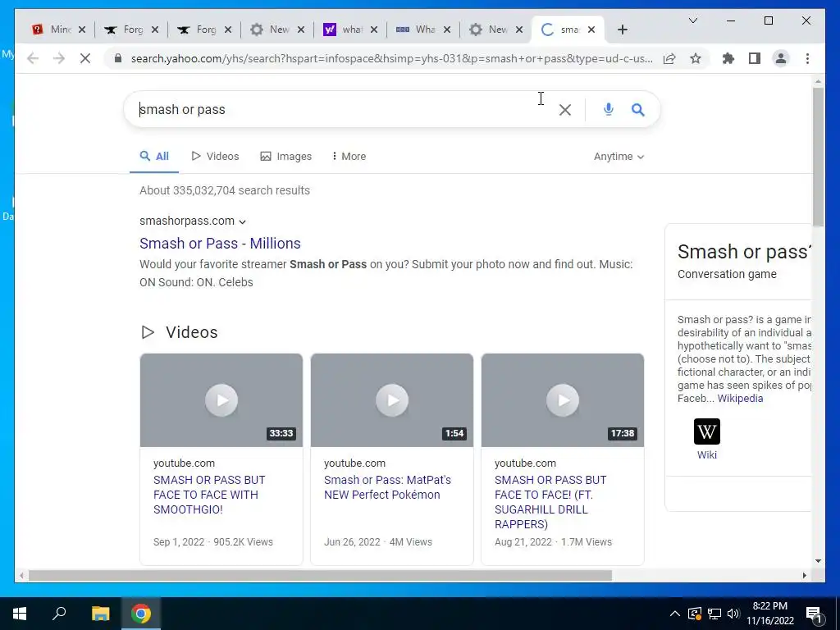840x630 pixels.
Task: Open Windows Start menu
Action: (20, 614)
